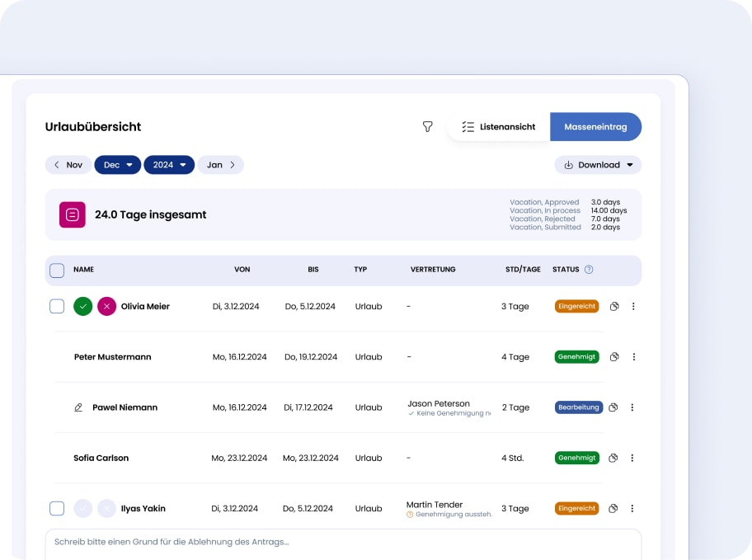Image resolution: width=752 pixels, height=560 pixels.
Task: Switch to Listenansicht view
Action: (x=499, y=127)
